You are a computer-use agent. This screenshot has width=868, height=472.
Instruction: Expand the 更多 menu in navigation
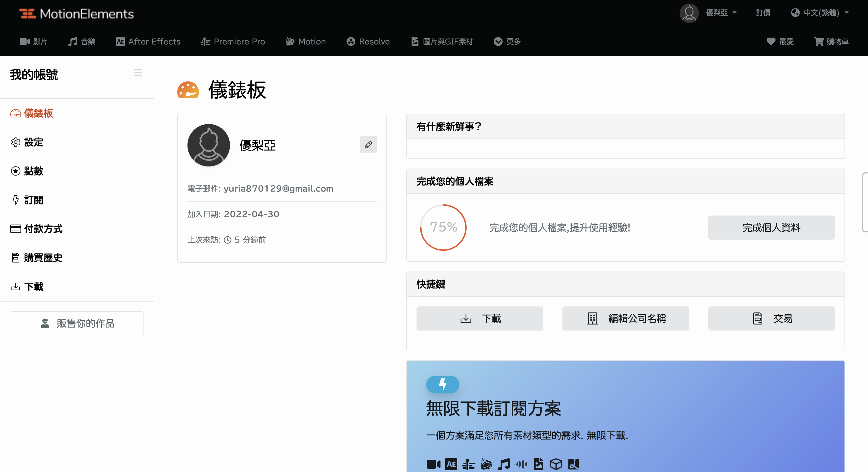(507, 42)
